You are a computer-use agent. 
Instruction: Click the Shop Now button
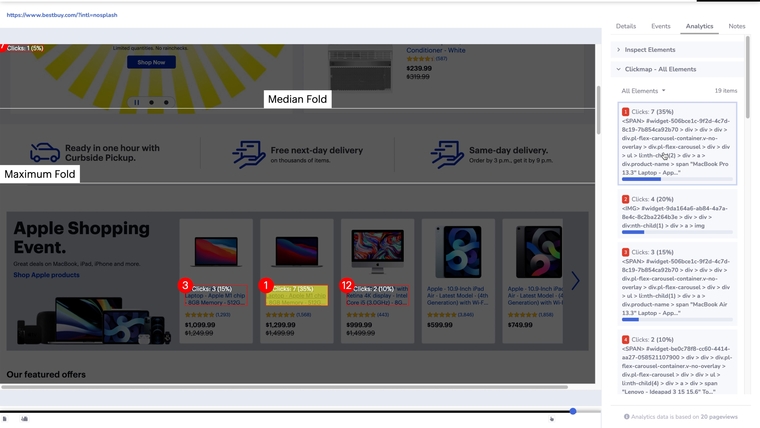[x=151, y=62]
